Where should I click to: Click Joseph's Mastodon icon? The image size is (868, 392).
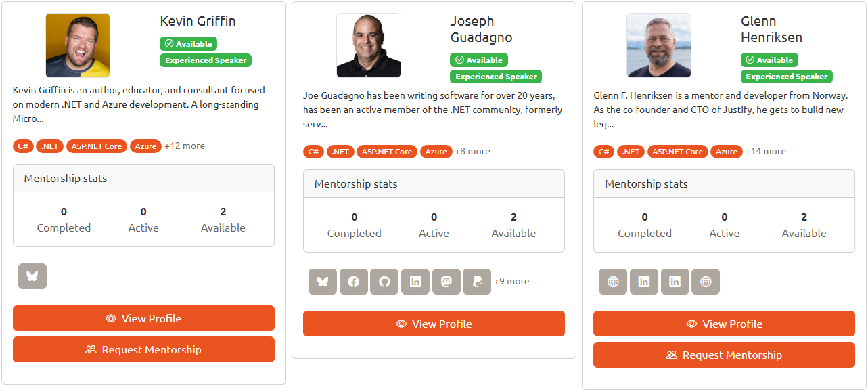446,281
